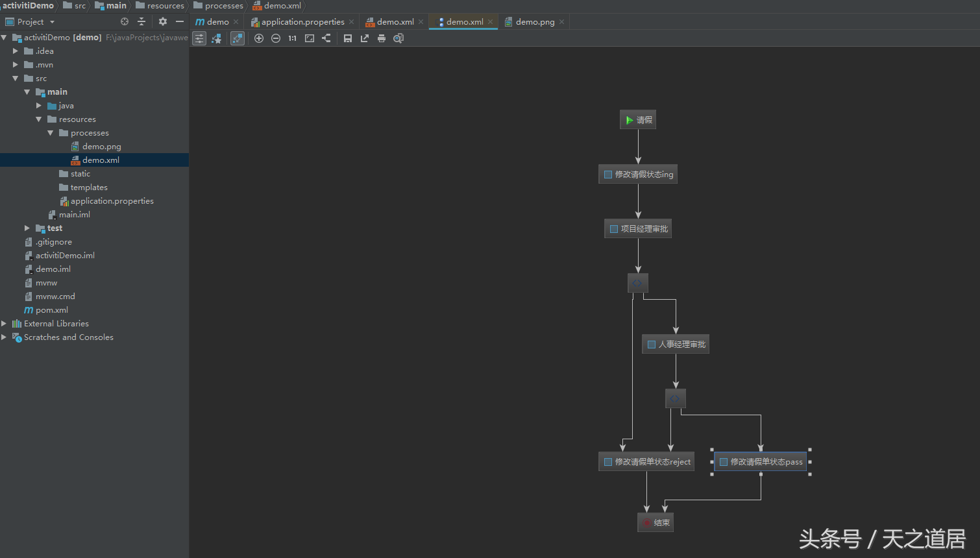The width and height of the screenshot is (980, 558).
Task: Save the diagram with the disk icon
Action: 348,38
